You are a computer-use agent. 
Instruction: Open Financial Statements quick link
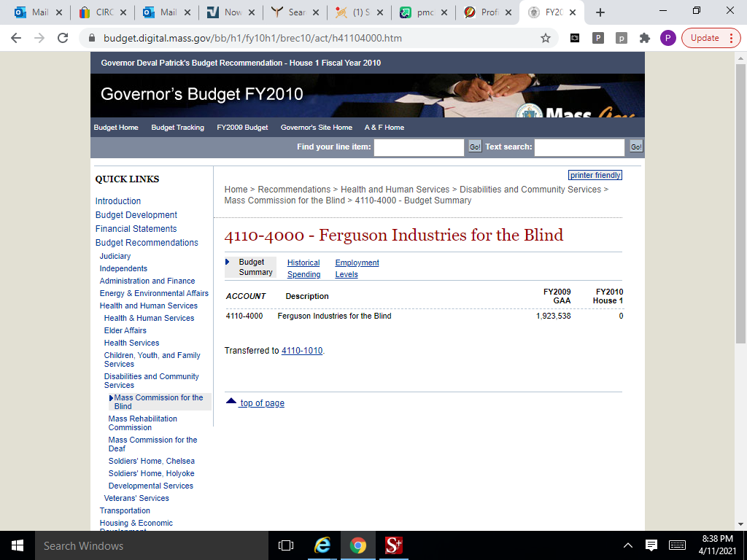point(136,228)
